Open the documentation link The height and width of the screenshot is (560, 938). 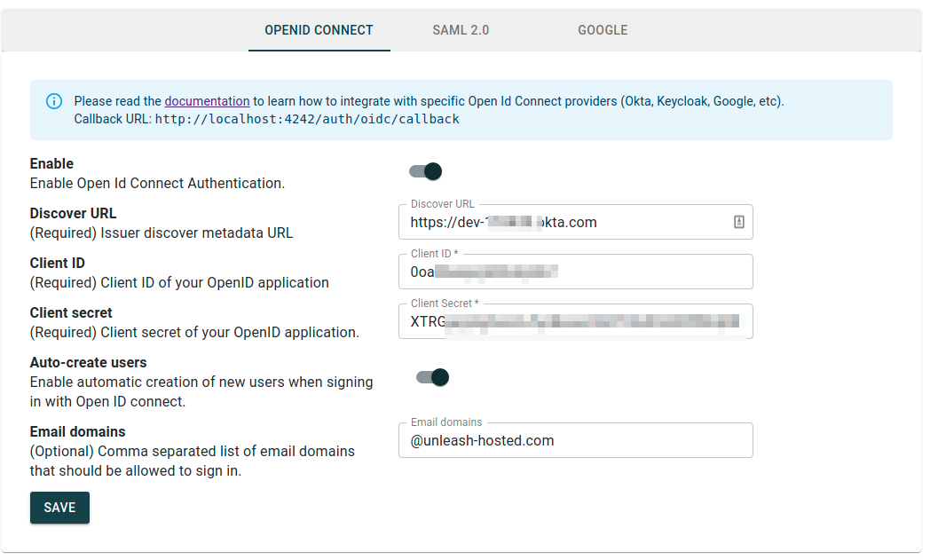[x=207, y=101]
